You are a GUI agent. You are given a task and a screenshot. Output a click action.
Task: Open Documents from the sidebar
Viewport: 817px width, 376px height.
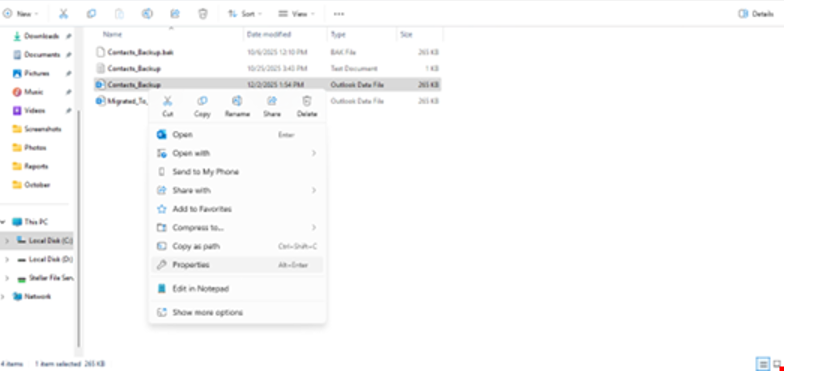(42, 55)
